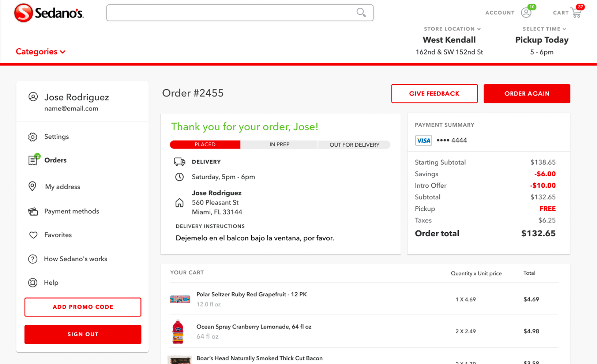
Task: Click the Order Again button
Action: point(527,94)
